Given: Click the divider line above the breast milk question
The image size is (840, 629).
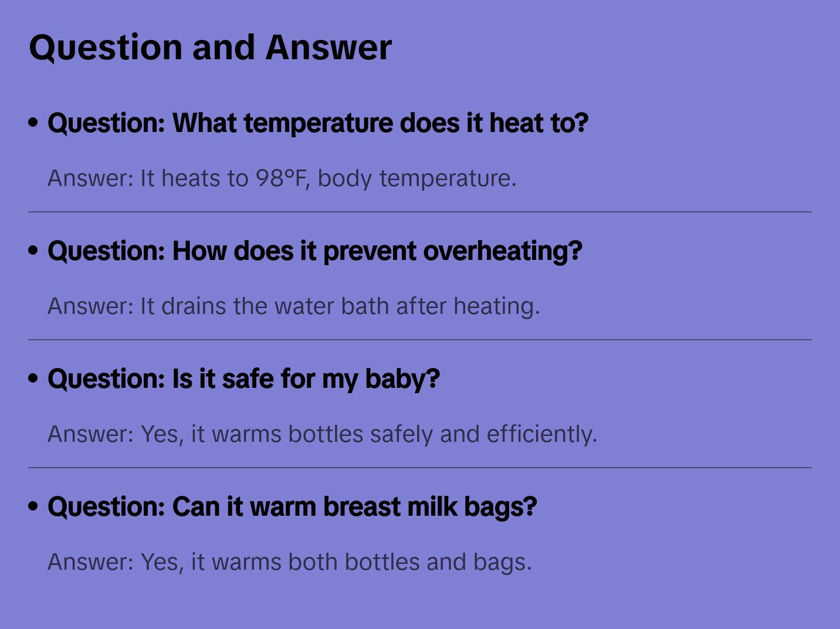Looking at the screenshot, I should point(420,468).
